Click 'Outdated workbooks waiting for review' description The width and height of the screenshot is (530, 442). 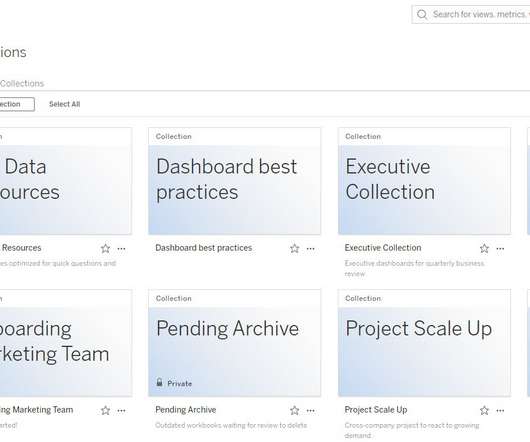coord(231,425)
